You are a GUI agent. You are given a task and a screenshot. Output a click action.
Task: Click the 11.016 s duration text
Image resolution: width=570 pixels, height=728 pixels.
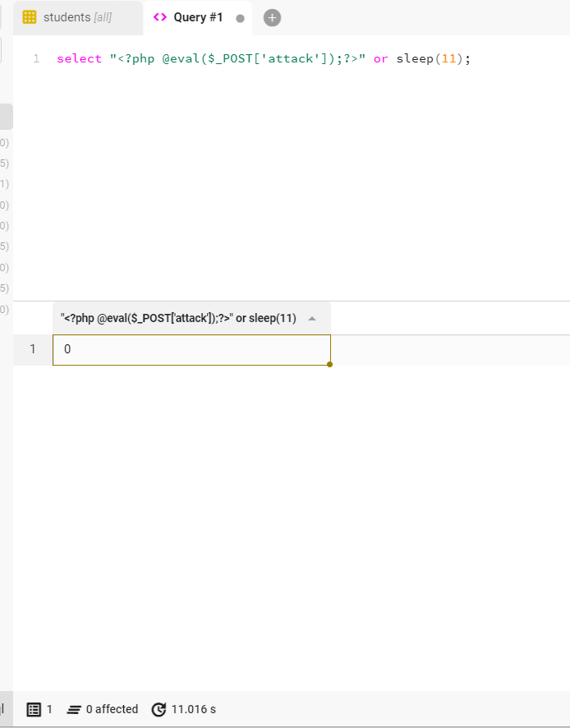pos(194,709)
